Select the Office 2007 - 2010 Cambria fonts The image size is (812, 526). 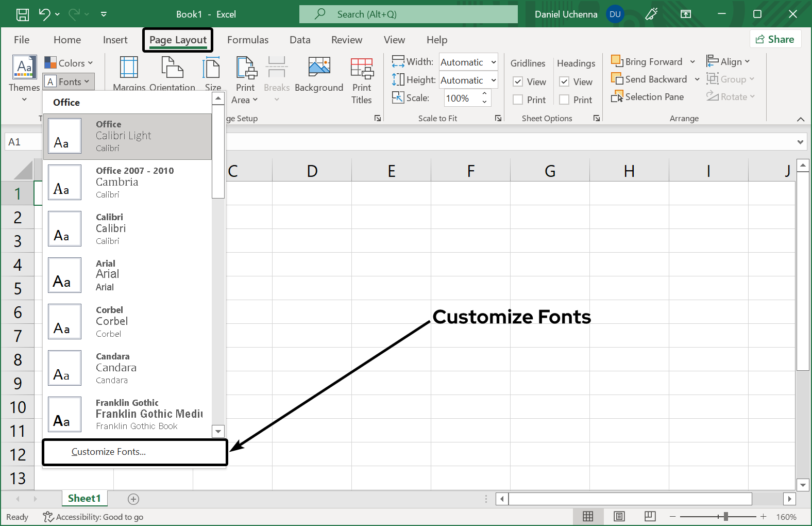[x=128, y=183]
